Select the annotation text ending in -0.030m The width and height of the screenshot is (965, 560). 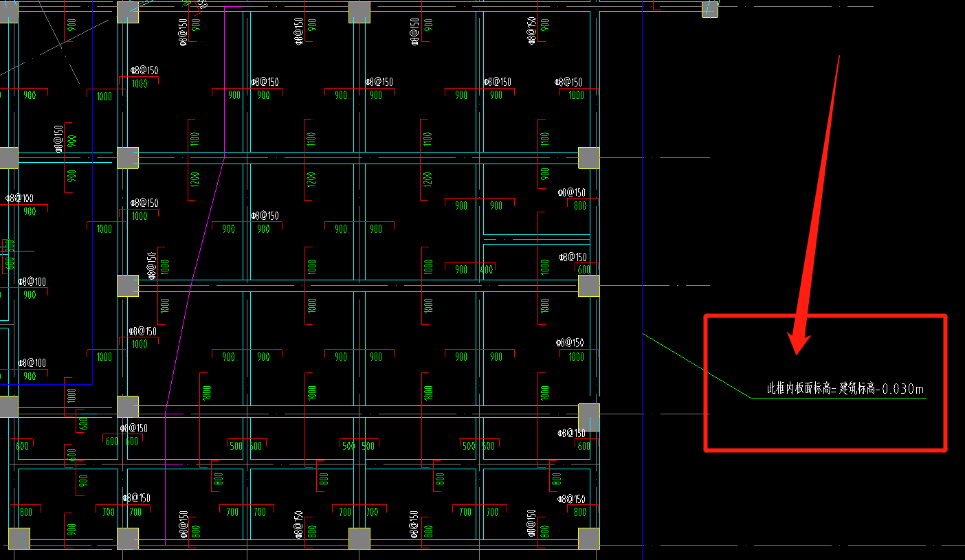(x=845, y=389)
